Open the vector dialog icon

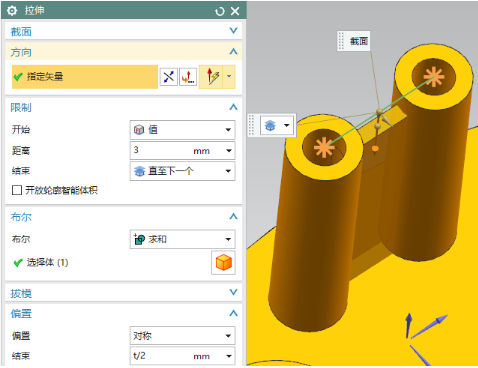click(x=188, y=77)
